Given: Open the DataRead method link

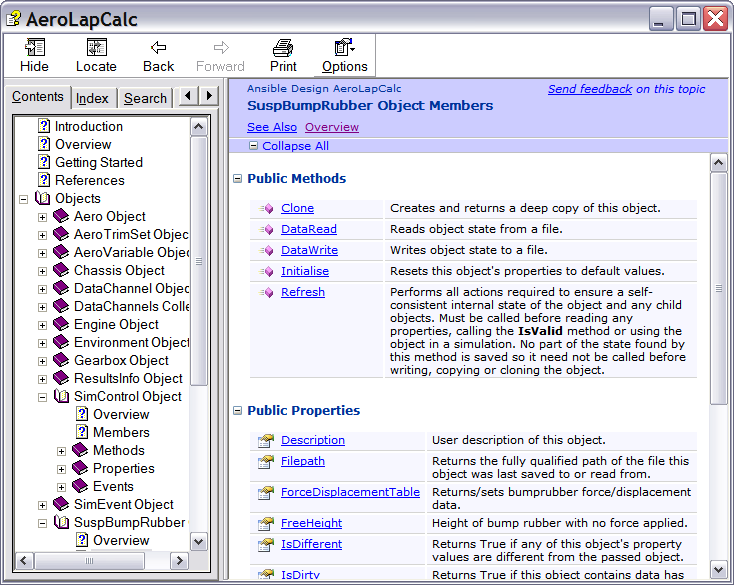Looking at the screenshot, I should 308,229.
